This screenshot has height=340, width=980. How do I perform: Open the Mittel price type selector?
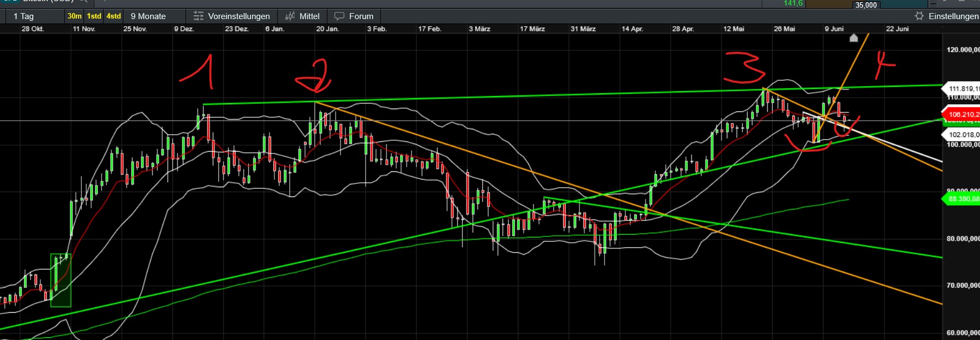pos(302,16)
